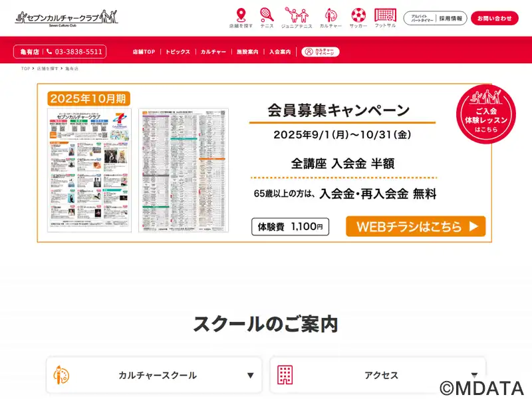Click the campaign dates 2025年9/1(月)～10/31(金)
Image resolution: width=532 pixels, height=399 pixels.
click(x=342, y=135)
